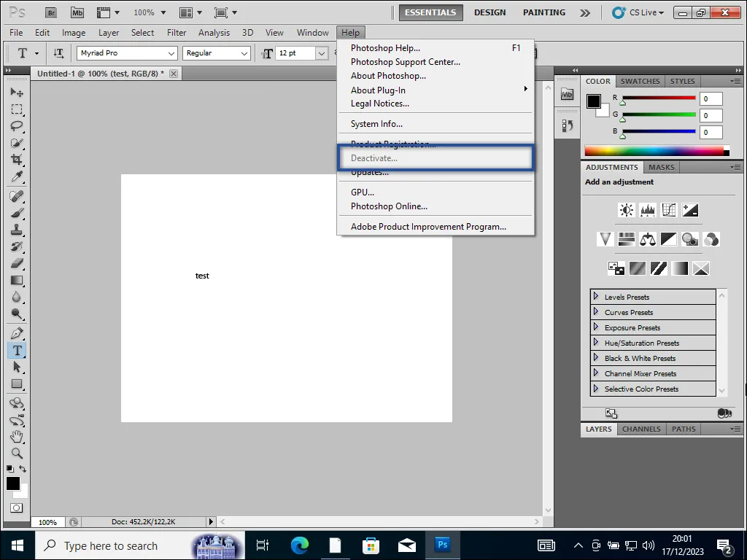Expand Hue/Saturation Presets
The image size is (747, 560).
[596, 342]
